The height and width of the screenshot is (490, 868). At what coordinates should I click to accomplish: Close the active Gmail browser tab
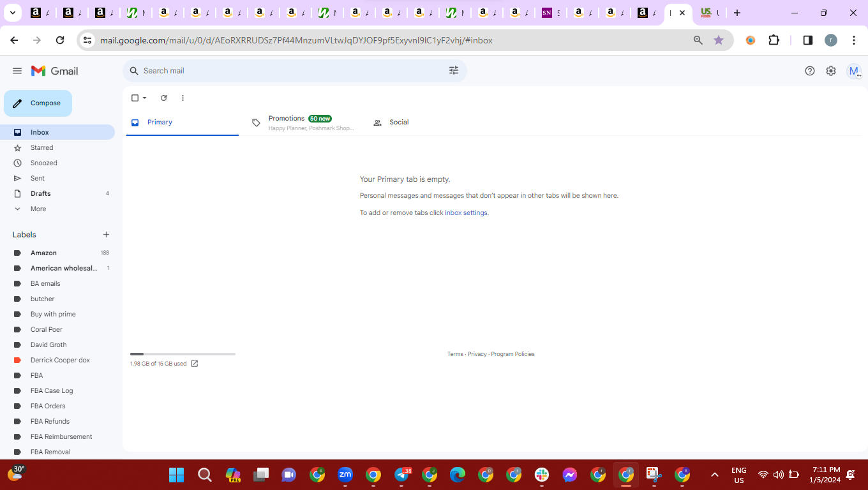coord(682,13)
